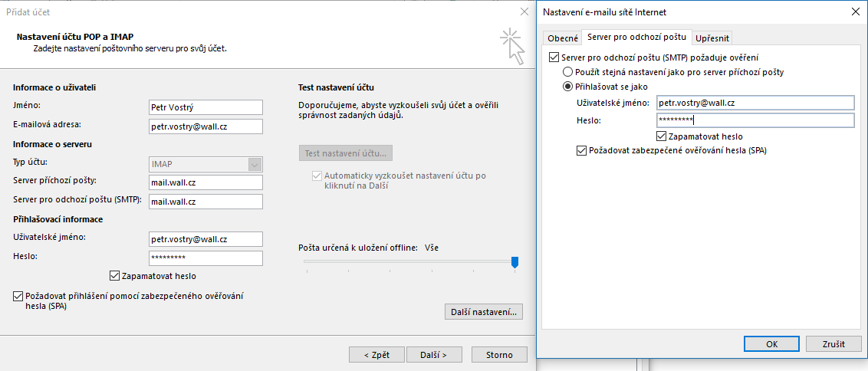Click Storno to cancel account setup

(x=499, y=355)
